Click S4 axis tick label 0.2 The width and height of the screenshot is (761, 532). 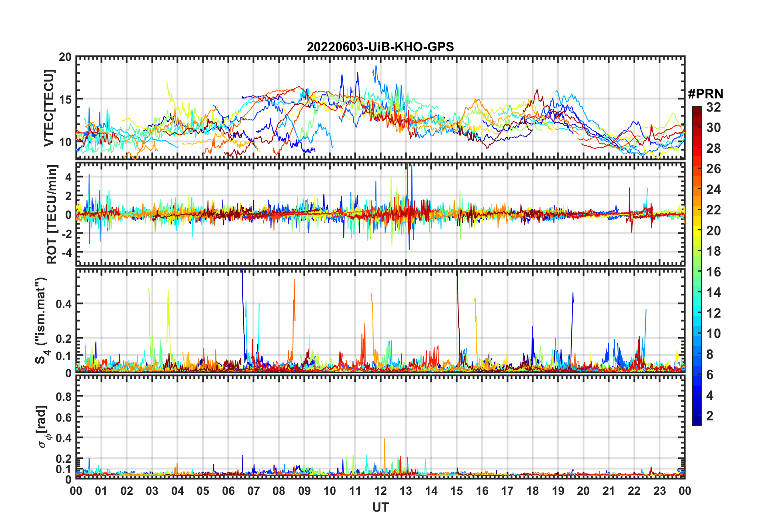point(64,339)
